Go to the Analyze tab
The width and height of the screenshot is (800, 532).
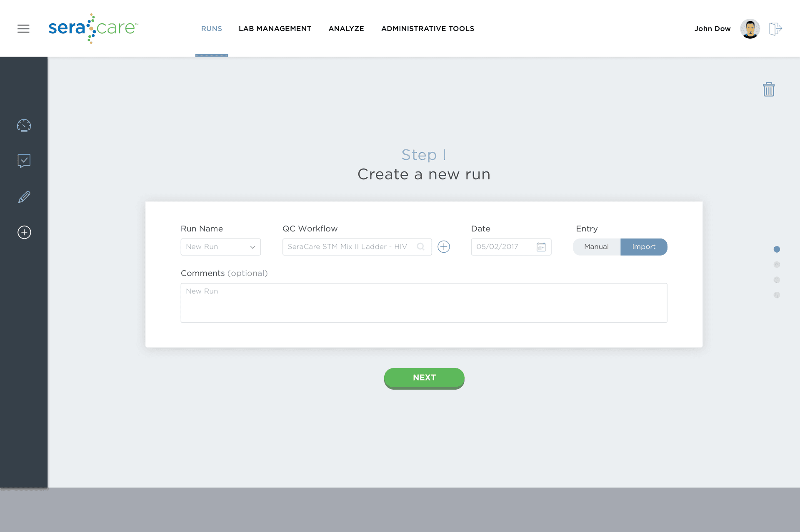[x=346, y=29]
